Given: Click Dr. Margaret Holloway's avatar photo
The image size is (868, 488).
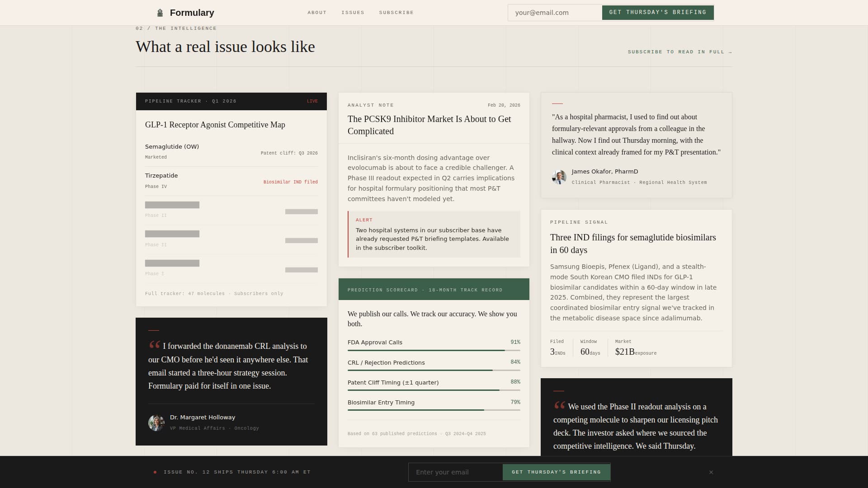Looking at the screenshot, I should [156, 423].
